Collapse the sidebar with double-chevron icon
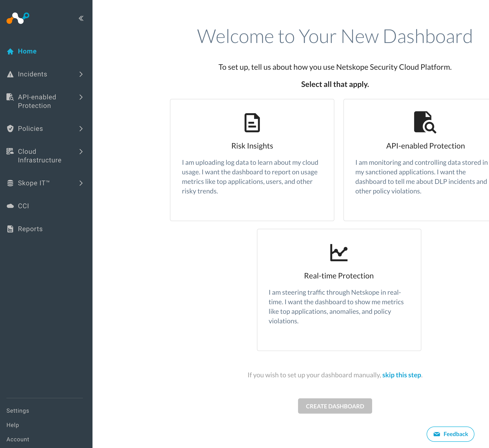This screenshot has width=489, height=448. [81, 18]
